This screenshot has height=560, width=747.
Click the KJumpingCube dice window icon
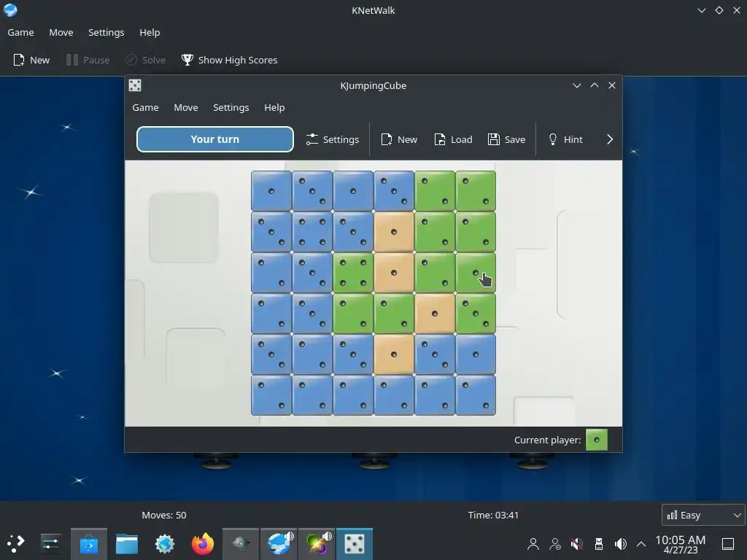[x=135, y=85]
